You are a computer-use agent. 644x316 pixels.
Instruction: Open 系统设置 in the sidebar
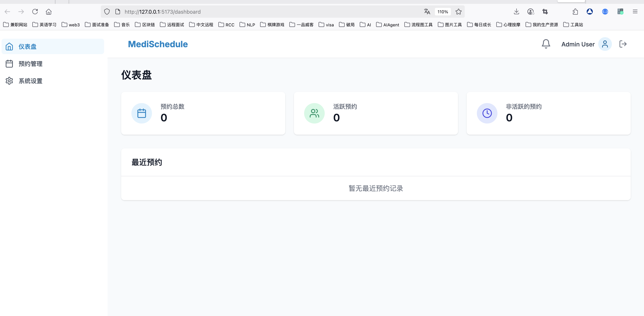click(30, 81)
